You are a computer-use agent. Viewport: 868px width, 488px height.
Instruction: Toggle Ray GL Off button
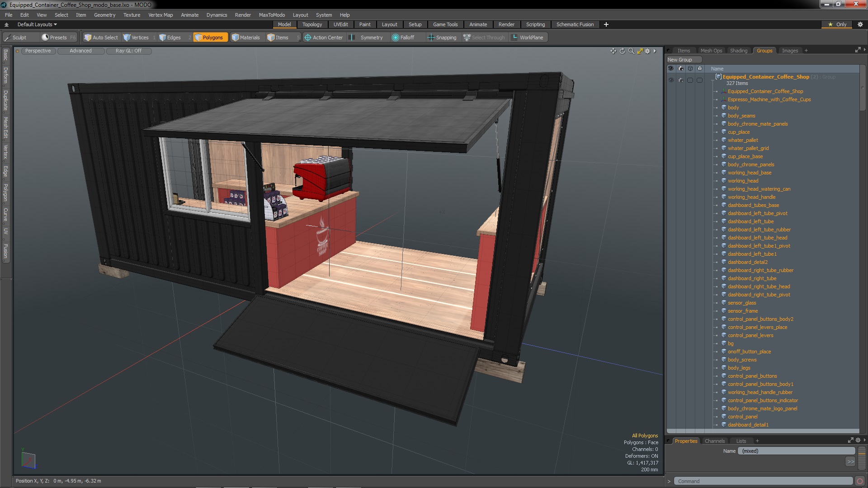pos(128,51)
